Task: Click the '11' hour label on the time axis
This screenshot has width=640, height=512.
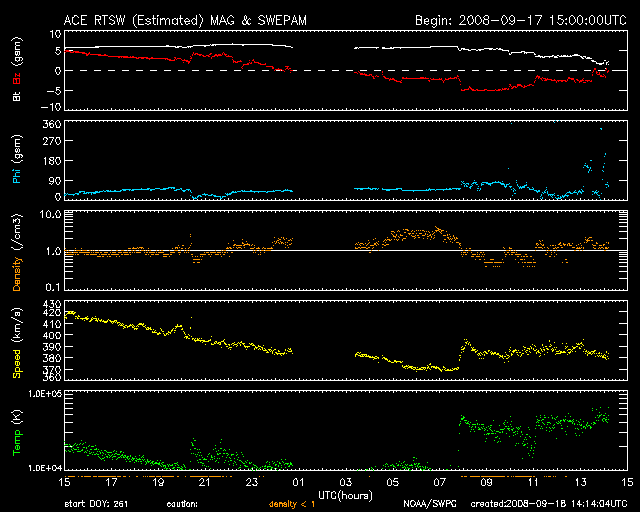Action: pos(533,483)
